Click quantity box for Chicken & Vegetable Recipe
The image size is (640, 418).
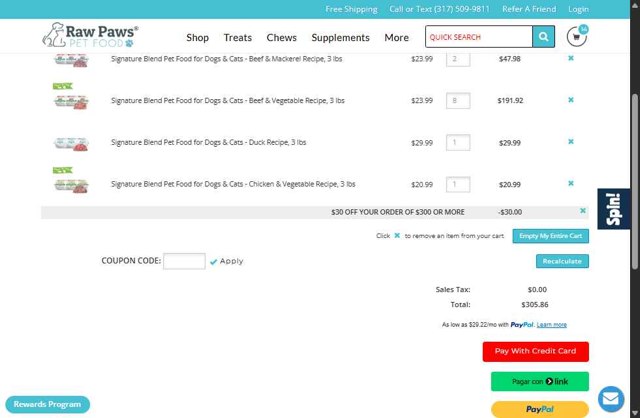click(x=458, y=185)
